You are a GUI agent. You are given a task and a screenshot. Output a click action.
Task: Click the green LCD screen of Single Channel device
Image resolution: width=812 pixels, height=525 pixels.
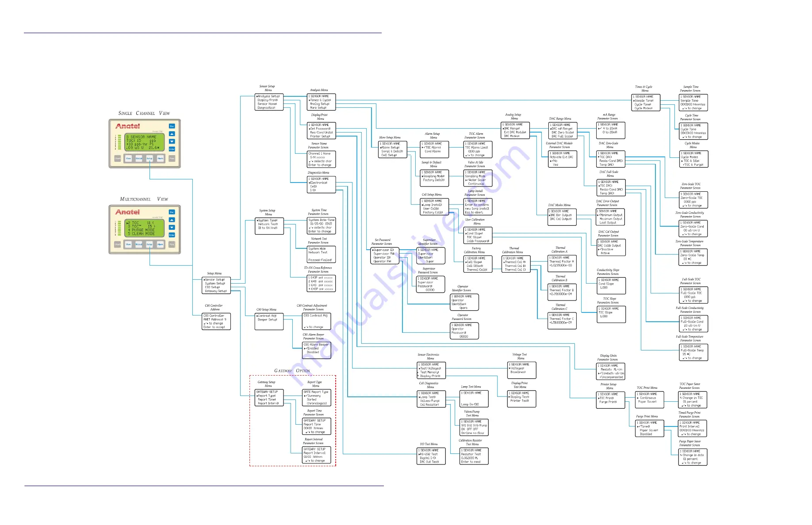point(145,142)
